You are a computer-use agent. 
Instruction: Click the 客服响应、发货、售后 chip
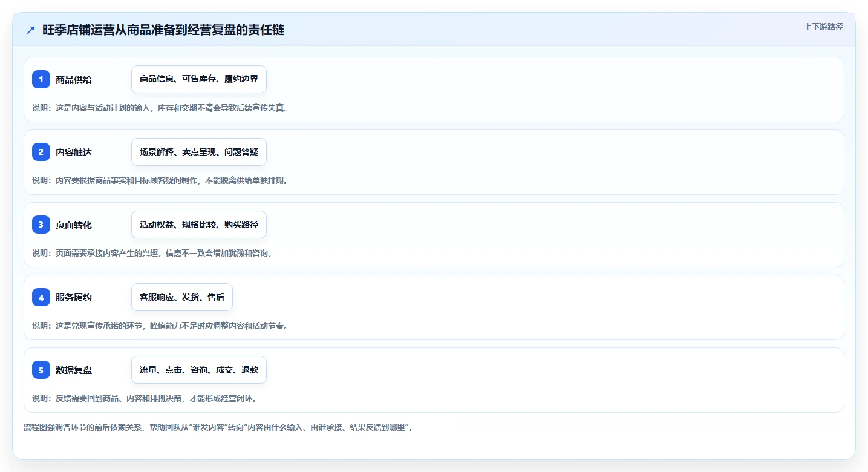(x=182, y=297)
